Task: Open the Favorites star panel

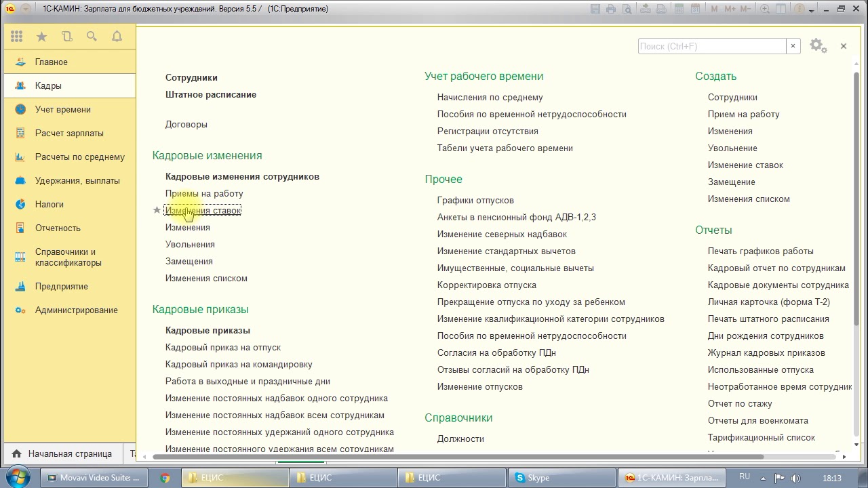Action: [x=41, y=37]
